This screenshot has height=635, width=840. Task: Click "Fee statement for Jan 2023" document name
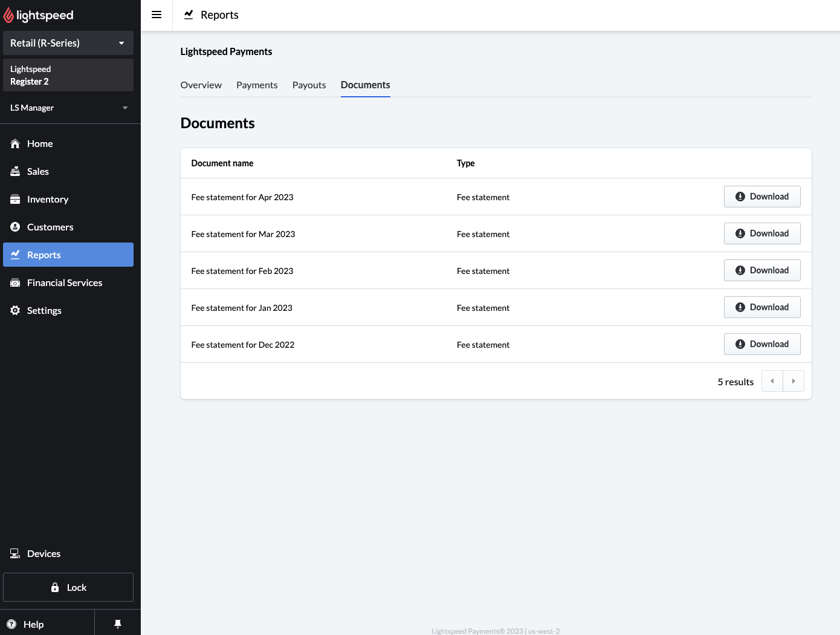pyautogui.click(x=242, y=308)
